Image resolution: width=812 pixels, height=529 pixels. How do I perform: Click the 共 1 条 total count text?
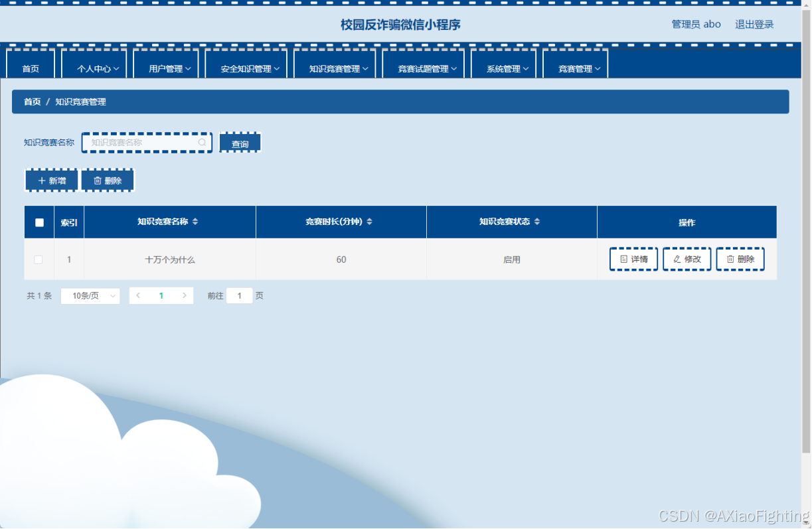coord(39,296)
